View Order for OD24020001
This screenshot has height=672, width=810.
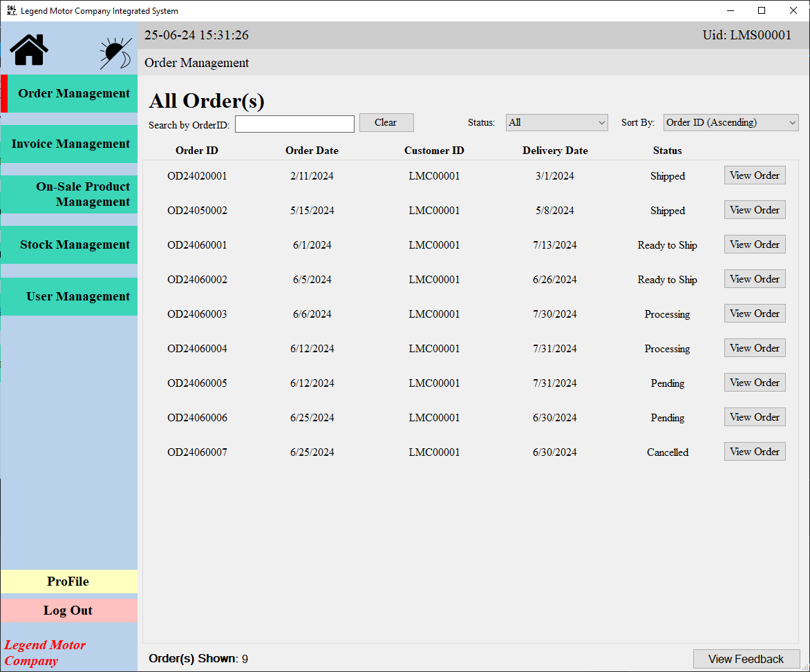click(x=755, y=175)
